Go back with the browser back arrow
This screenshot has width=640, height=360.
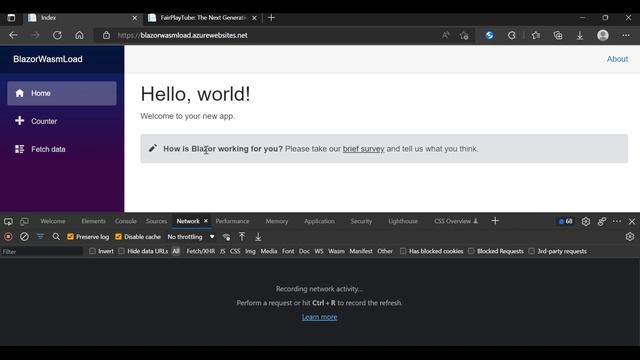tap(13, 36)
